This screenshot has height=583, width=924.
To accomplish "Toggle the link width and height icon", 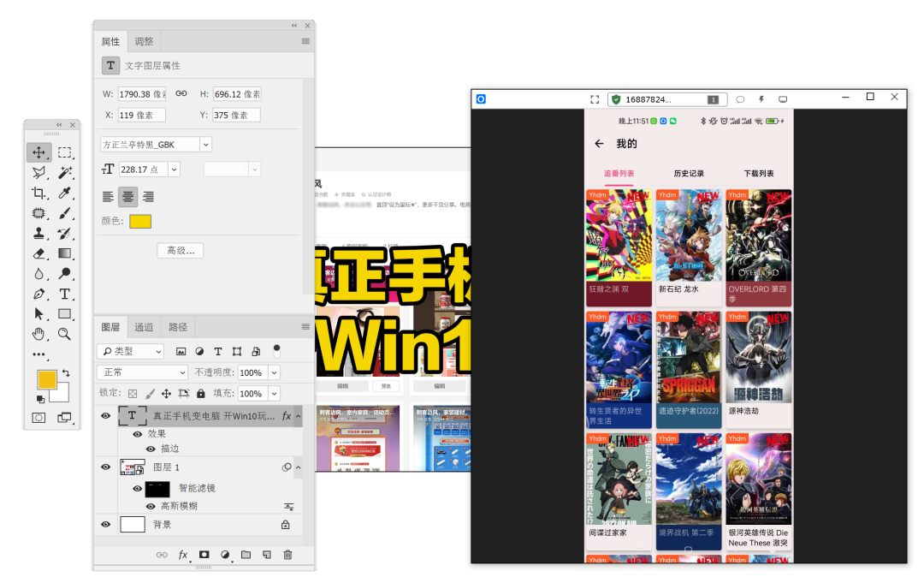I will pyautogui.click(x=181, y=93).
